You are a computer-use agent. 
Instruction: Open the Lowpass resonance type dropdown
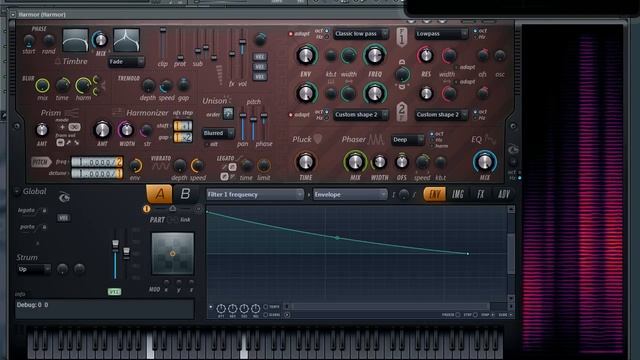[x=441, y=34]
